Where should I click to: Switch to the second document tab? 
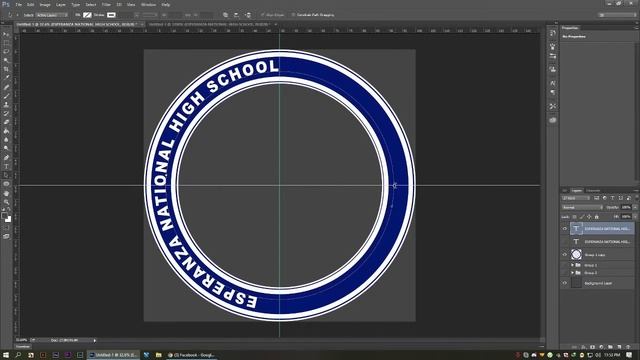click(x=209, y=24)
